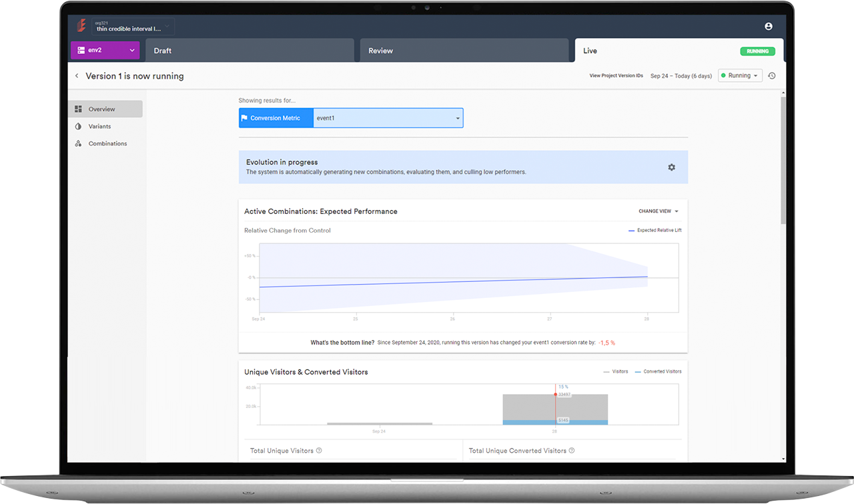Click the Overview dashboard icon
The height and width of the screenshot is (504, 854).
pos(78,109)
